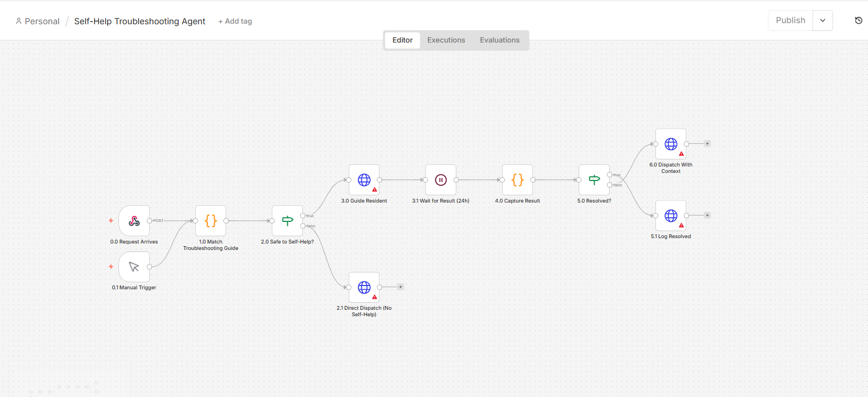Click the false output of 5.0 Resolved?

coord(610,185)
